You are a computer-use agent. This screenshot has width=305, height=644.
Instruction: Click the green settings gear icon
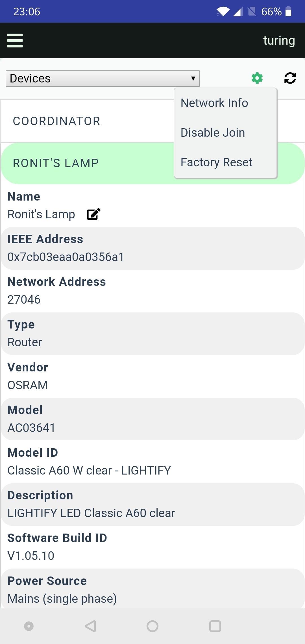[257, 78]
